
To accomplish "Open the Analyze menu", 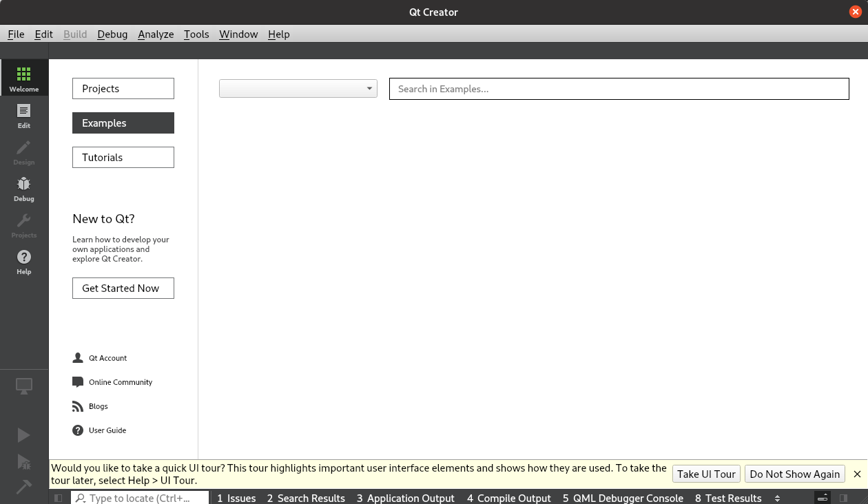I will click(156, 34).
